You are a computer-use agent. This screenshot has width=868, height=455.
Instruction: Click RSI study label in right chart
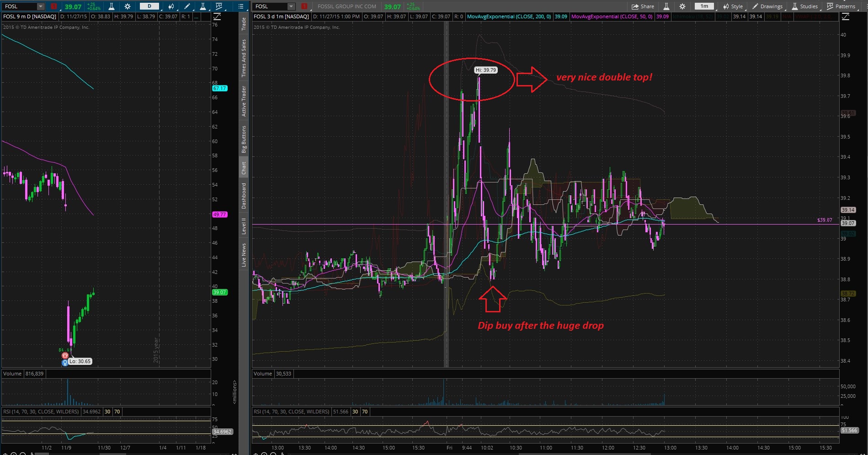click(x=291, y=412)
